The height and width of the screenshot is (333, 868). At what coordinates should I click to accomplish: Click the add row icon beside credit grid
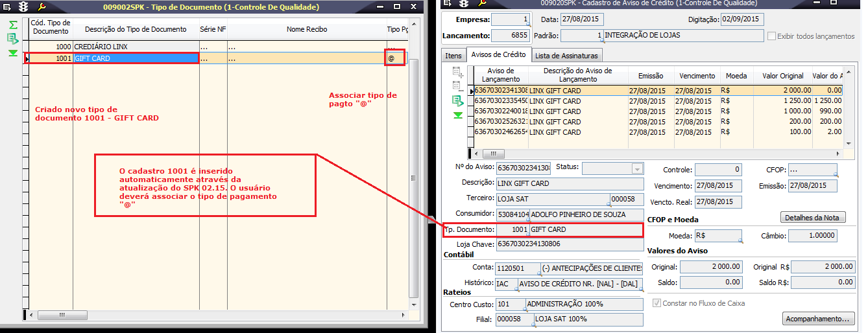(458, 72)
